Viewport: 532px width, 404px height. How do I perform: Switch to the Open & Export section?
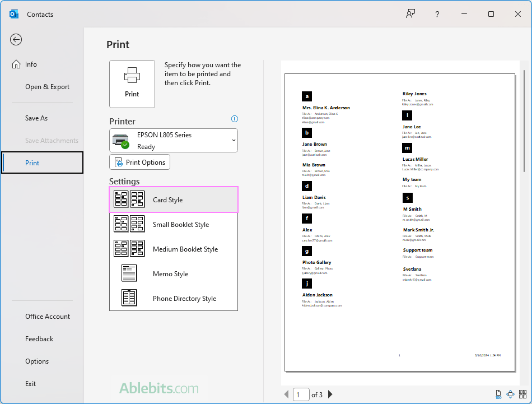coord(46,87)
